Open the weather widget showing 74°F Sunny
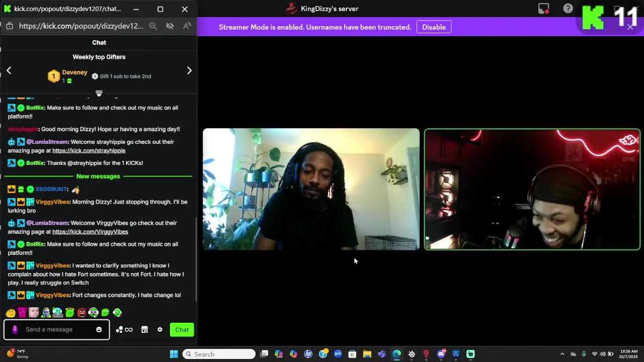The image size is (644, 362). tap(18, 354)
